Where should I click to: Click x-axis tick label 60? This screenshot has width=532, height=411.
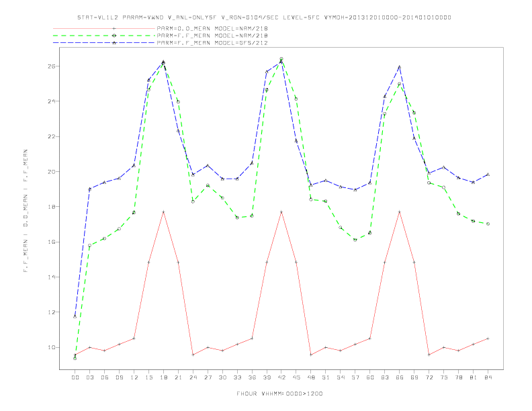tap(370, 377)
